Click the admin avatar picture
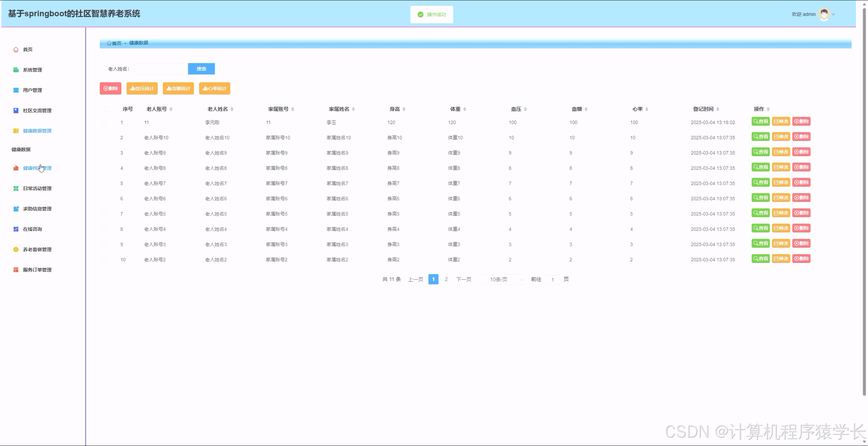Screen dimensions: 868x446 [824, 14]
